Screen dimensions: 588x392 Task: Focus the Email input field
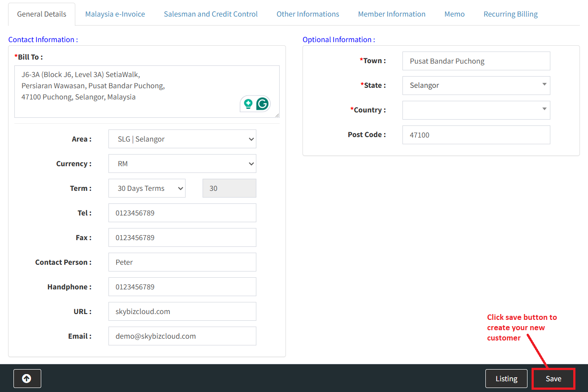pyautogui.click(x=182, y=336)
